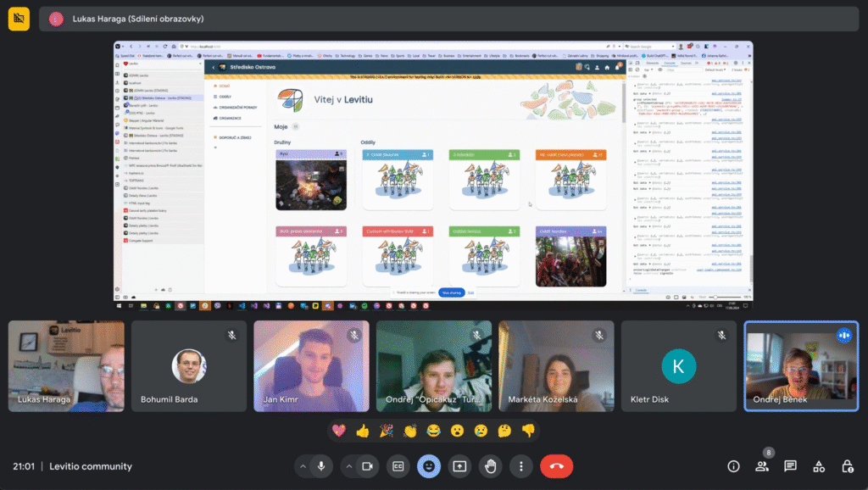
Task: Open the chat panel icon
Action: (x=791, y=466)
